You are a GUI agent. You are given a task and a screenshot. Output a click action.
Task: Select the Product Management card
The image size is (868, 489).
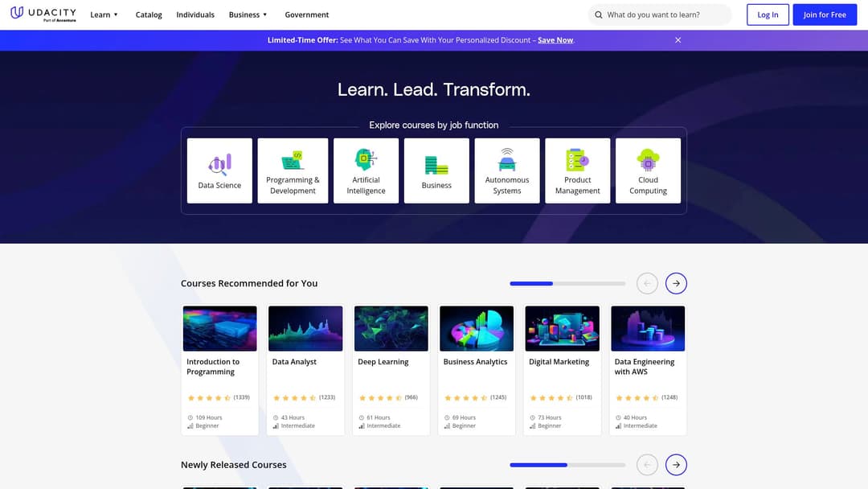point(577,171)
